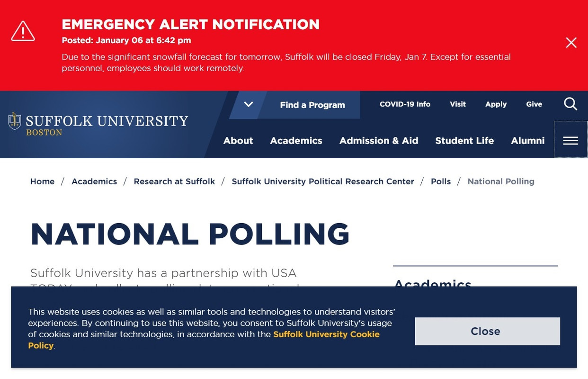This screenshot has height=379, width=588.
Task: Click the Find a Program button
Action: point(312,105)
